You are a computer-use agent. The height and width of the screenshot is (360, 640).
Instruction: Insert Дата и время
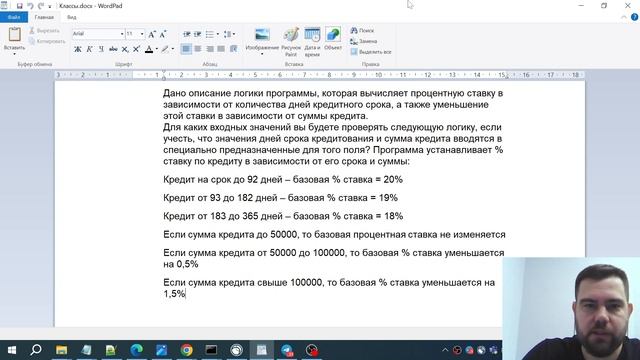312,42
